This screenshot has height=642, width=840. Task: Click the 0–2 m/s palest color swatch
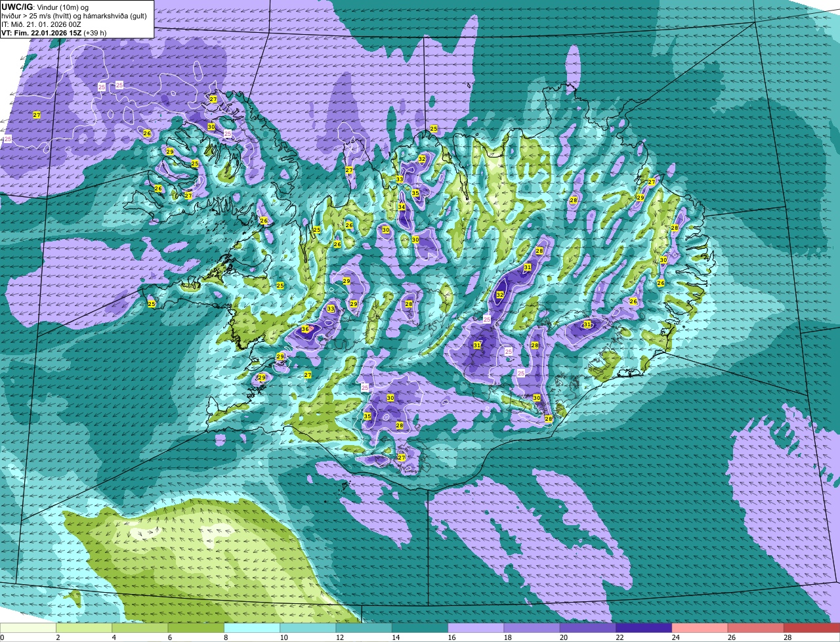click(28, 628)
